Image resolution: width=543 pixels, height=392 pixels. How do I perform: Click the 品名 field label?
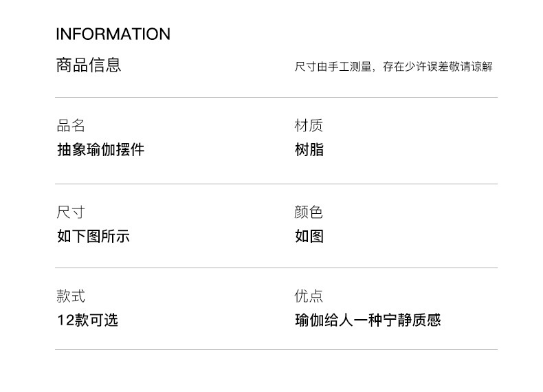coord(71,126)
